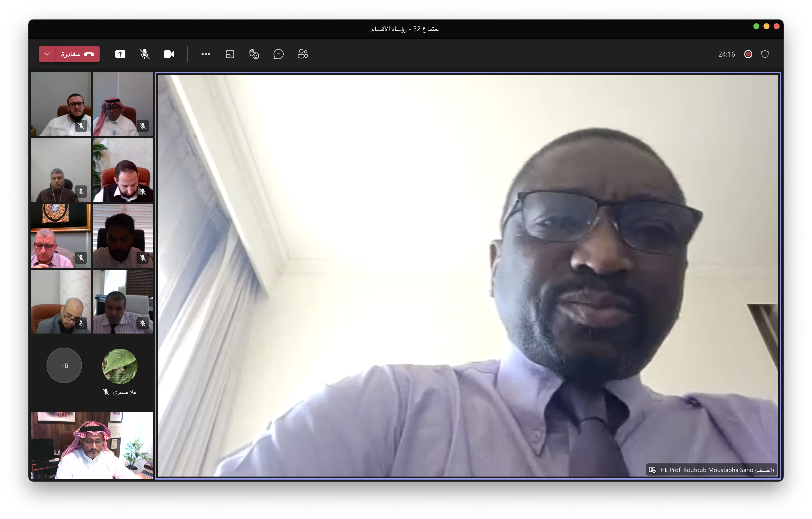The width and height of the screenshot is (812, 519).
Task: Expand the leave options dropdown arrow
Action: tap(47, 54)
